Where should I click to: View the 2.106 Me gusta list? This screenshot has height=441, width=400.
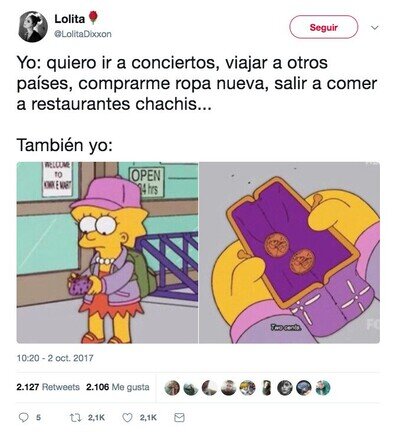[118, 387]
